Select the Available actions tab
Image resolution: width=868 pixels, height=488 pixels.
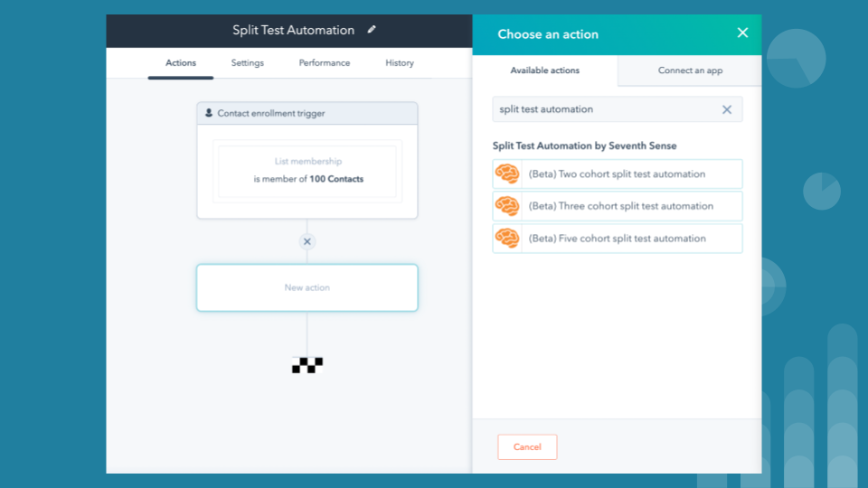point(544,70)
